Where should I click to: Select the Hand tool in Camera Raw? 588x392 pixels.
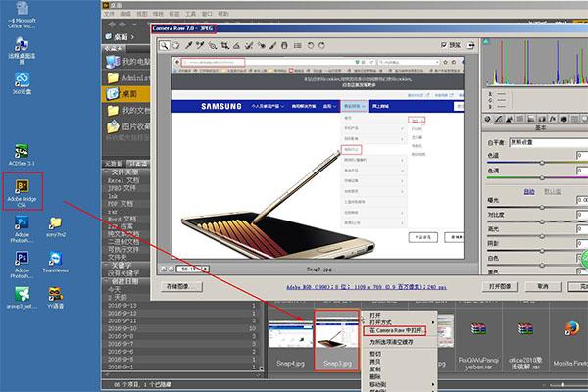[x=175, y=45]
